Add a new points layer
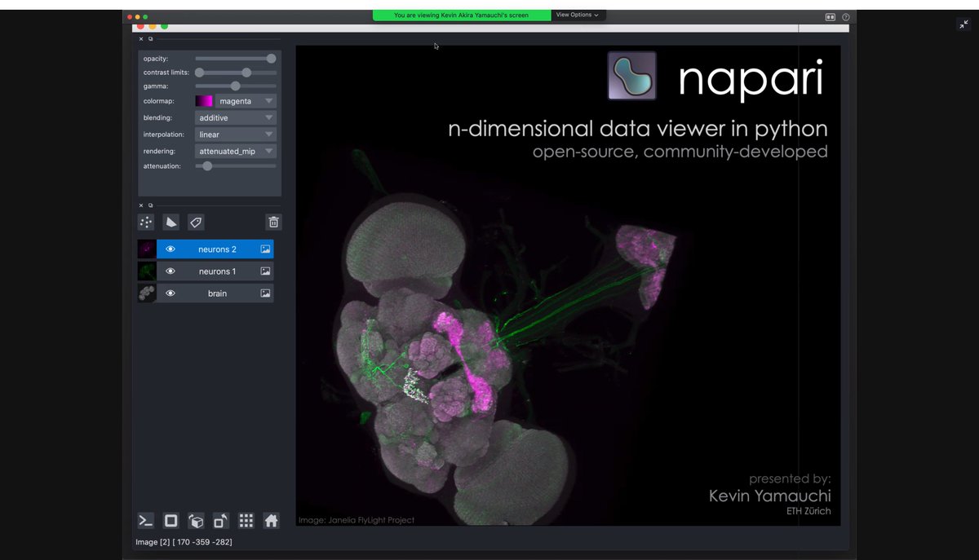 tap(146, 222)
